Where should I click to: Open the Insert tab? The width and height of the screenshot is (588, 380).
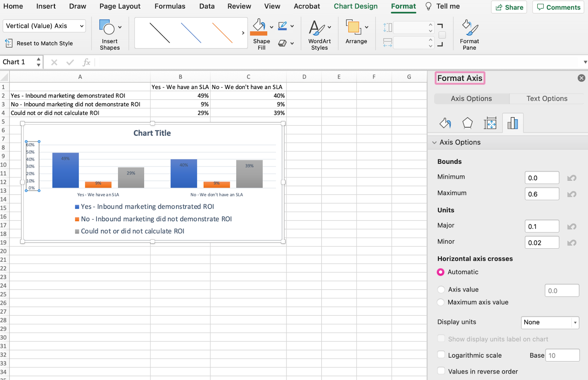46,6
